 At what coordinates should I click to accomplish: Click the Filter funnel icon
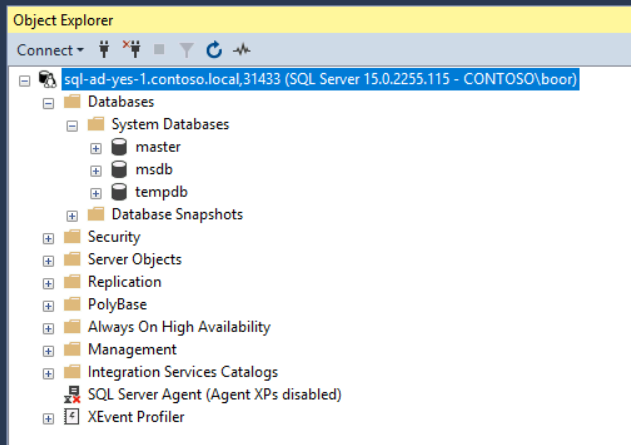point(186,50)
